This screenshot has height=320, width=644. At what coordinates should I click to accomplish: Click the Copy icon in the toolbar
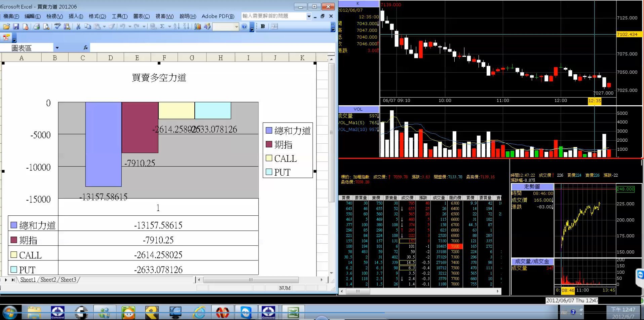[x=88, y=26]
